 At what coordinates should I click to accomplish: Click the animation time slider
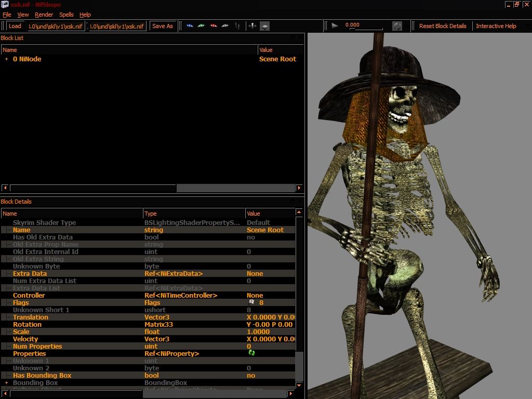[x=367, y=29]
